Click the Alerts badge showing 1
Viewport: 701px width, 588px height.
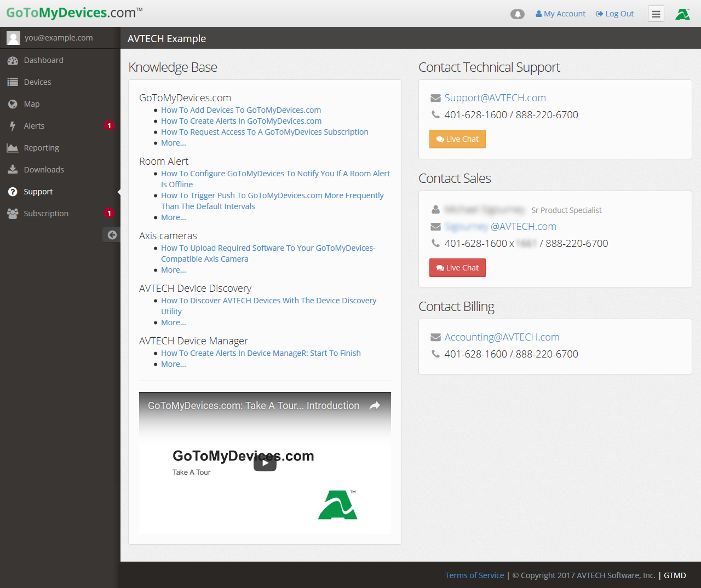point(109,126)
